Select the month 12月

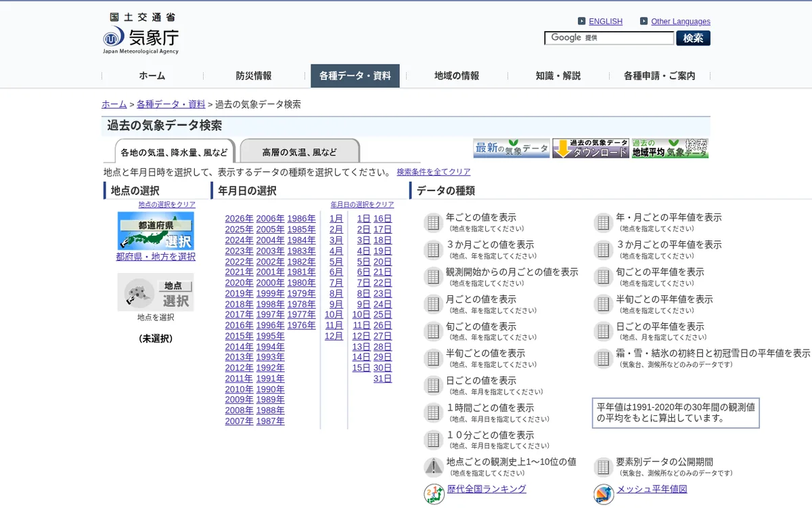(334, 336)
